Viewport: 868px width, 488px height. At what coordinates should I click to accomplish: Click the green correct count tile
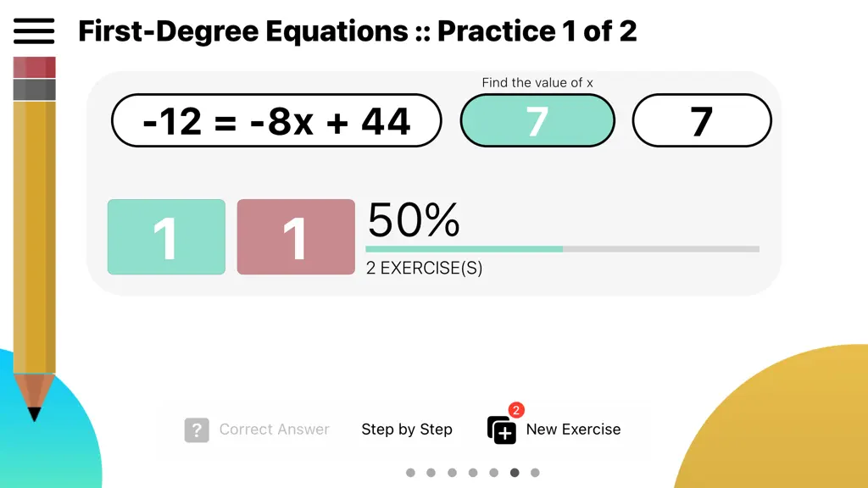(166, 237)
